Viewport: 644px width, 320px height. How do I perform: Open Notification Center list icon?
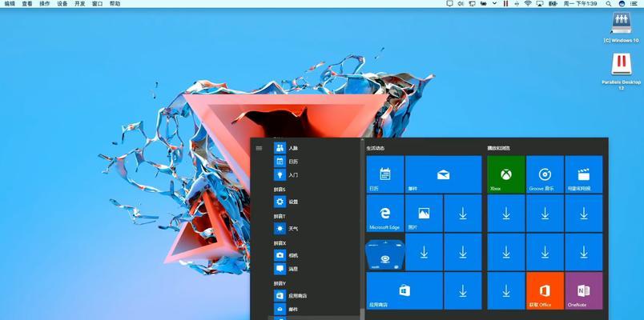click(634, 4)
